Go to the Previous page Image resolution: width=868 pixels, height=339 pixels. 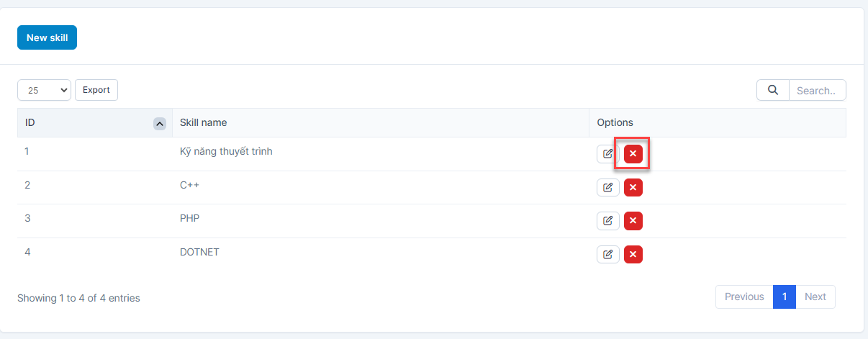coord(744,297)
